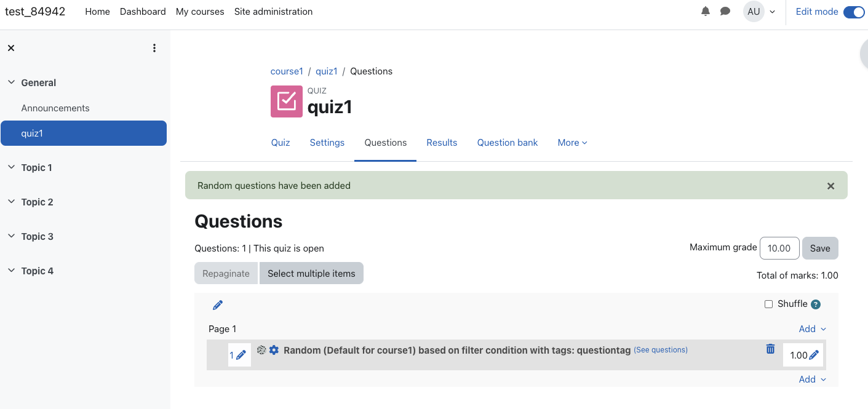
Task: Delete the random question with trash icon
Action: click(770, 349)
